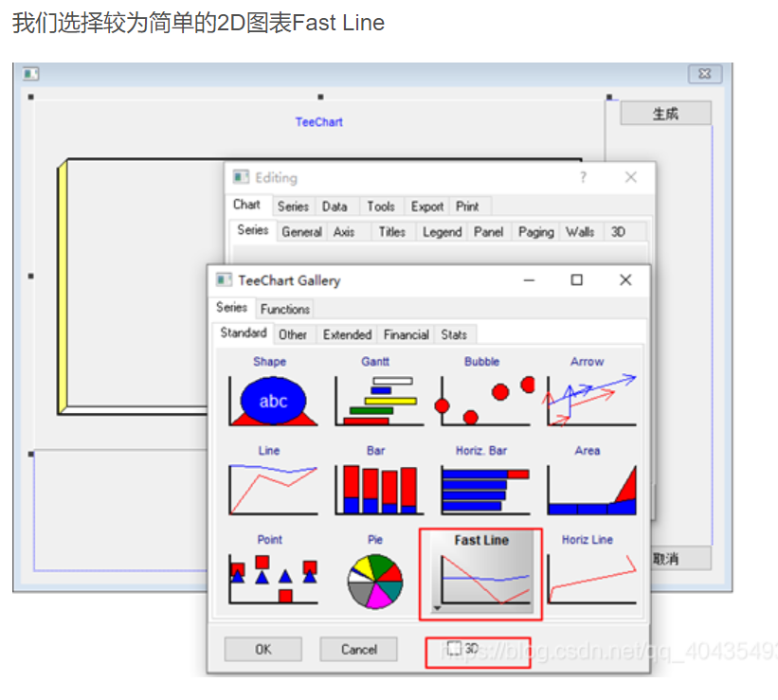Open the Stats gallery tab
Image resolution: width=778 pixels, height=700 pixels.
click(454, 335)
